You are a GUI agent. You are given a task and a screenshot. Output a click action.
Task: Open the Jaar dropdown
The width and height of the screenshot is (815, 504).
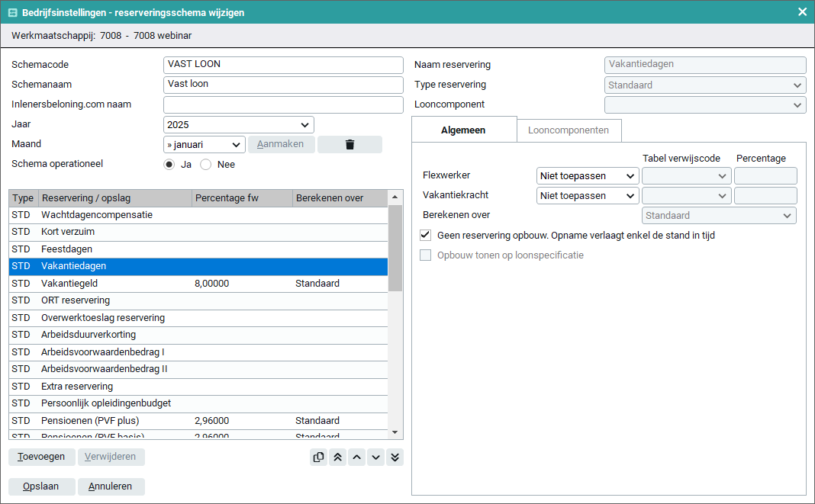[238, 125]
